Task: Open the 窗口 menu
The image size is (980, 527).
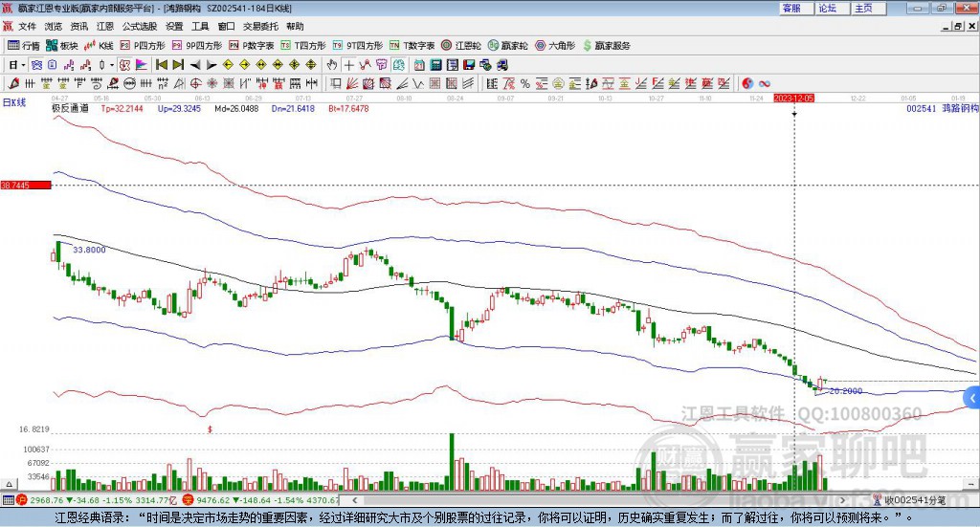Action: pyautogui.click(x=226, y=26)
